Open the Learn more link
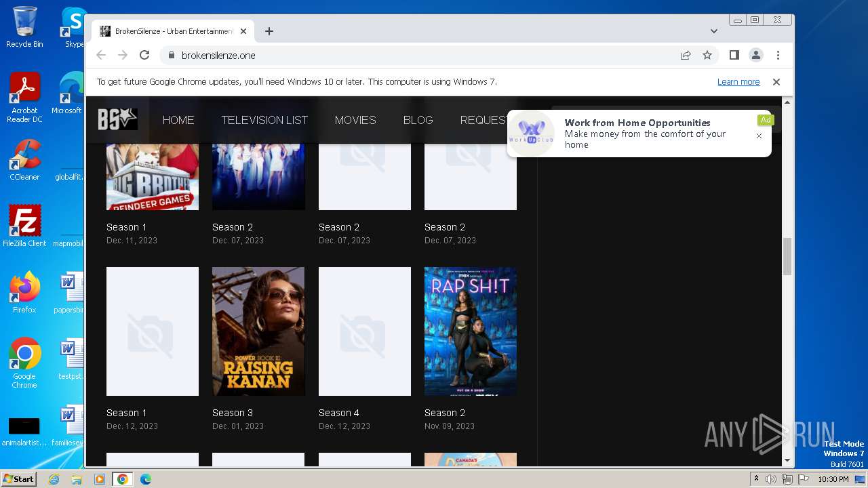This screenshot has height=488, width=868. point(738,82)
